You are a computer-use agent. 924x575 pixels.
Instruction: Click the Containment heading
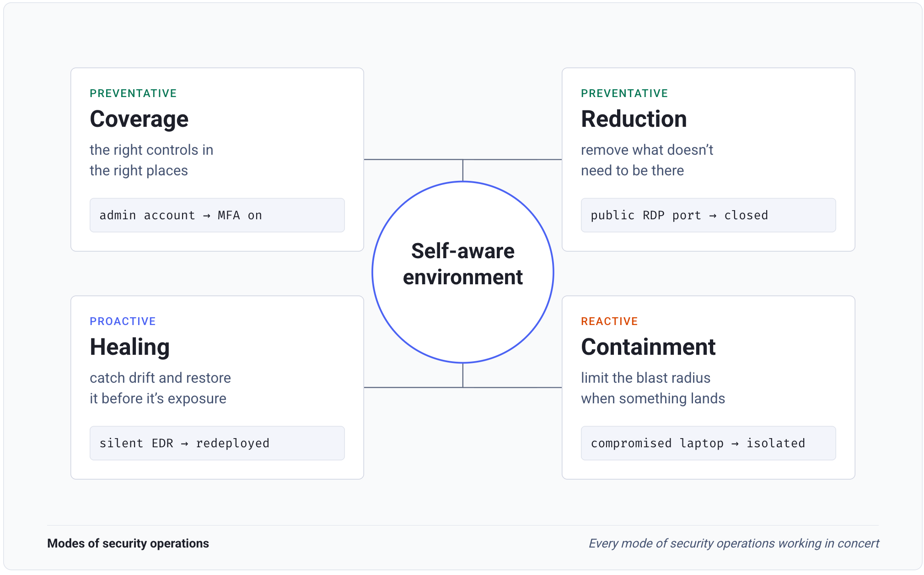coord(648,347)
